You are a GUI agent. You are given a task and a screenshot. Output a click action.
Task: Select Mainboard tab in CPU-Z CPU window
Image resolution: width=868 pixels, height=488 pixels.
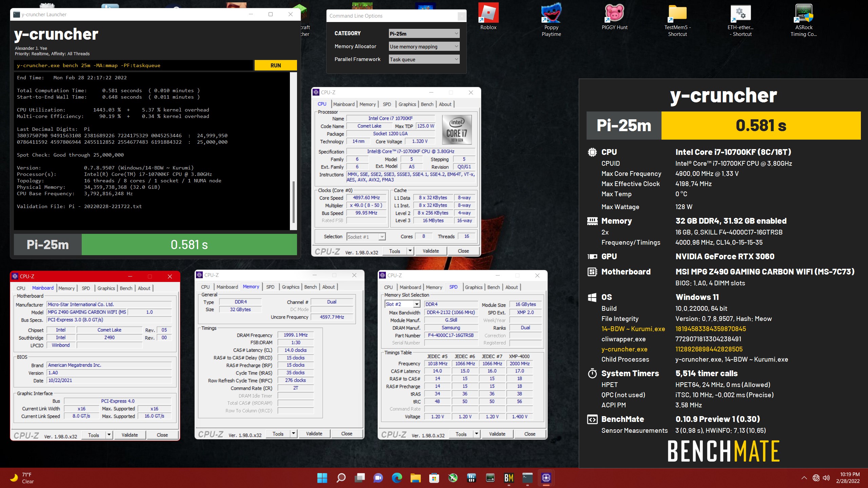click(344, 104)
